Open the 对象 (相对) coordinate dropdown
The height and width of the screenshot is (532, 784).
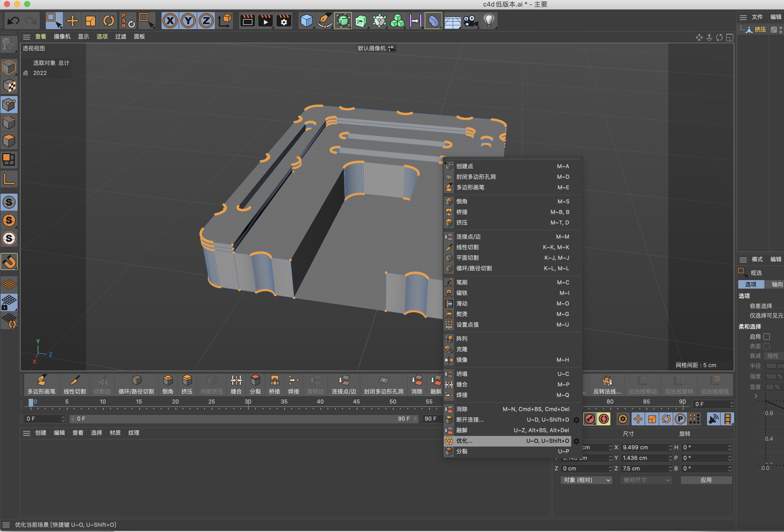click(x=586, y=480)
